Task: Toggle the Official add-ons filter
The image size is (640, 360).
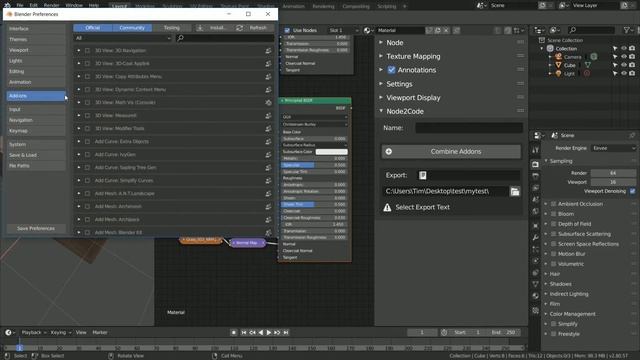Action: (93, 28)
